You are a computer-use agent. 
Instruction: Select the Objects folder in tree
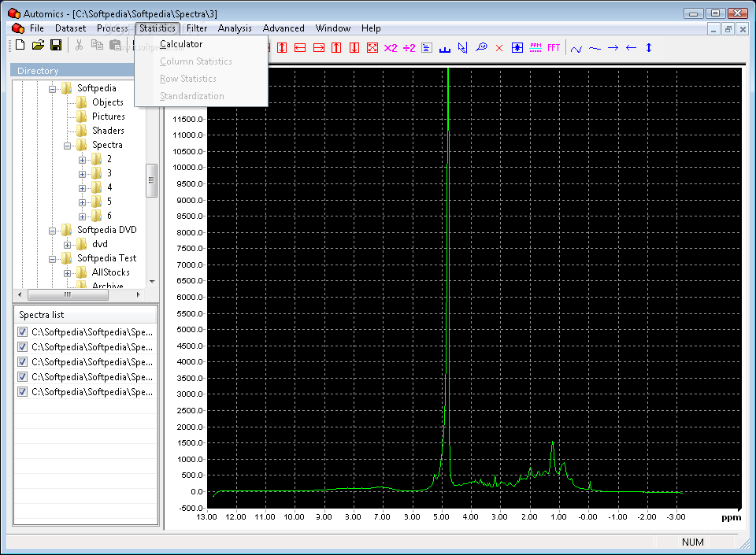coord(108,102)
